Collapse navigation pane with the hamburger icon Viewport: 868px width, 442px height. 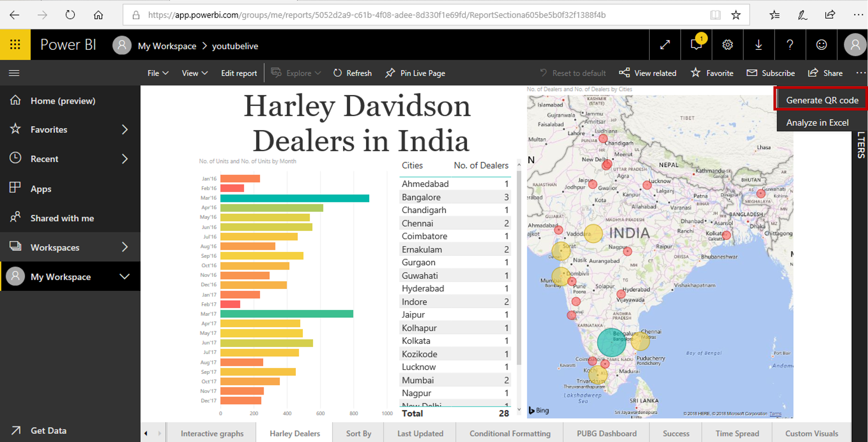pyautogui.click(x=14, y=73)
